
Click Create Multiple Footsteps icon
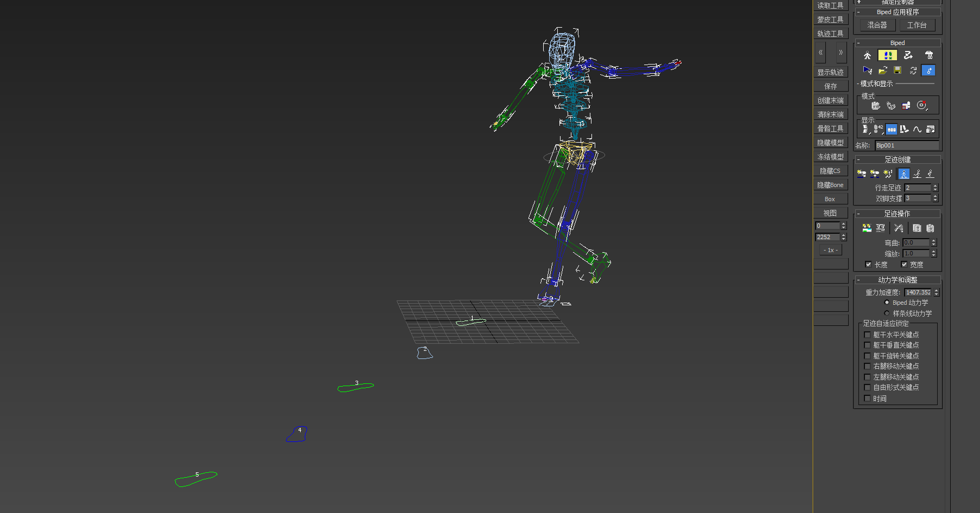pos(888,174)
